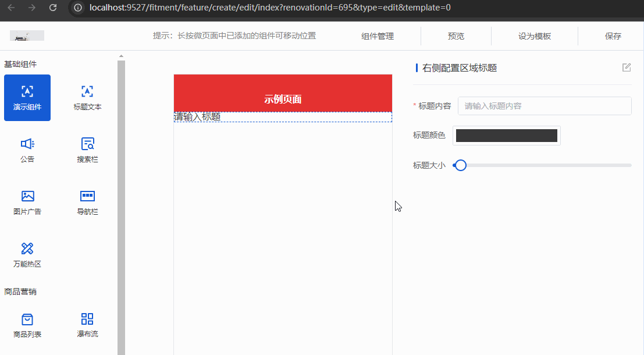Insert the 瀑布流 waterfall layout component

point(87,325)
